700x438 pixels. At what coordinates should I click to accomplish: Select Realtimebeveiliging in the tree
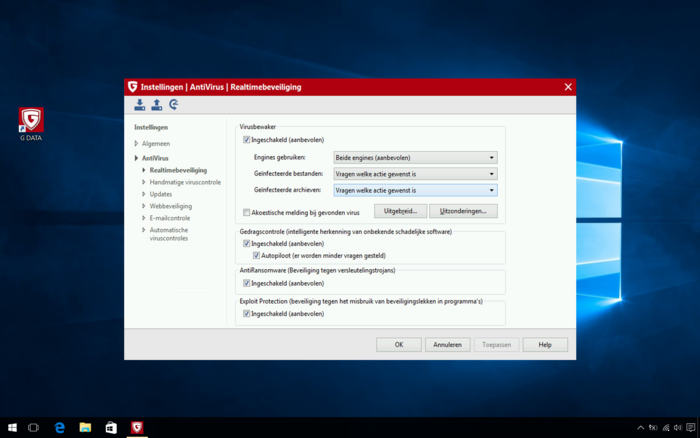pyautogui.click(x=178, y=170)
